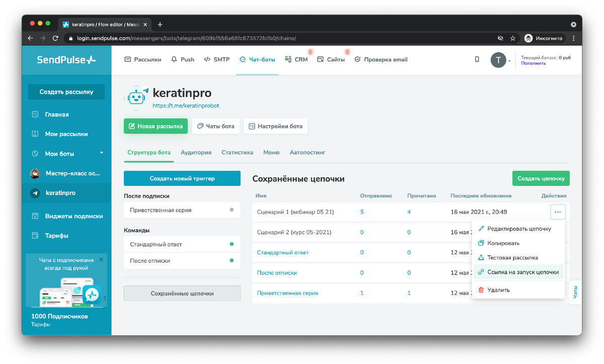This screenshot has width=604, height=364.
Task: Open https://t.me/keratinprobot link
Action: tap(186, 106)
